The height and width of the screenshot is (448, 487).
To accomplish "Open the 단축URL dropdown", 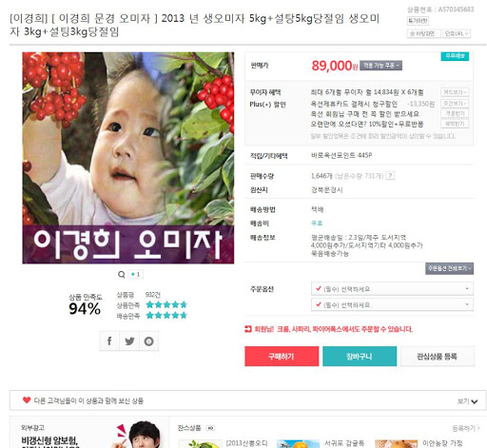I will [x=457, y=33].
